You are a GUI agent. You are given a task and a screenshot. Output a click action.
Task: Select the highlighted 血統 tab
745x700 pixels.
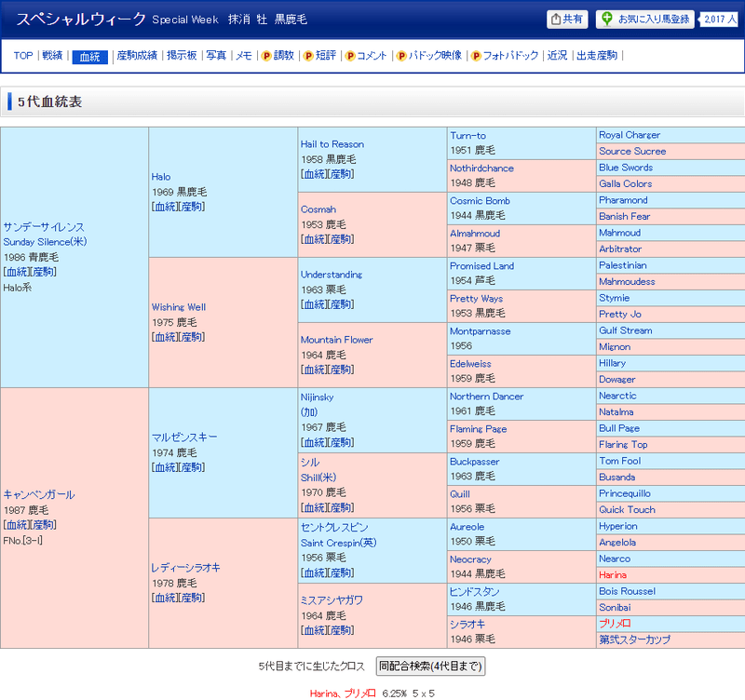pos(89,57)
